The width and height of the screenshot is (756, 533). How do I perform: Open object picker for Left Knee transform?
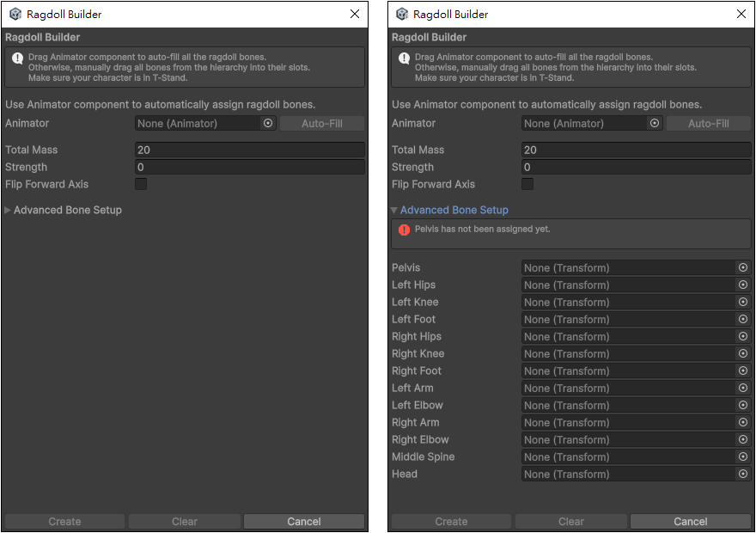[743, 302]
